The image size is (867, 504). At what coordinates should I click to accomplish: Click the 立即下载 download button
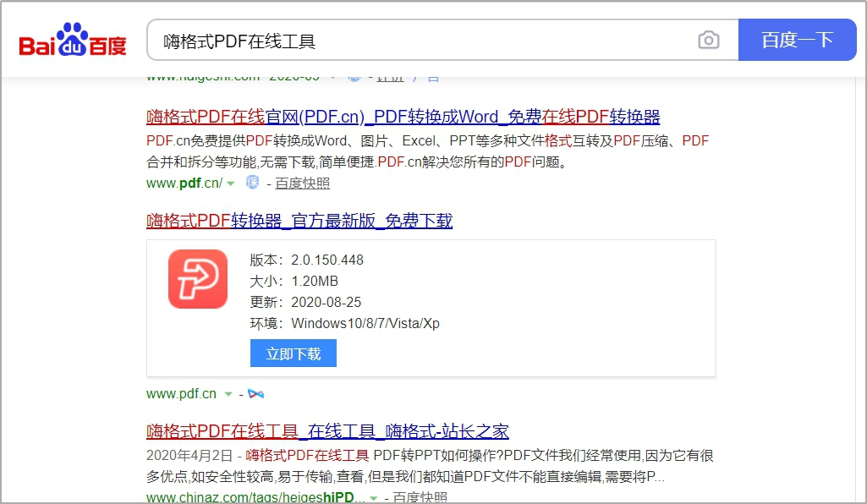(293, 353)
